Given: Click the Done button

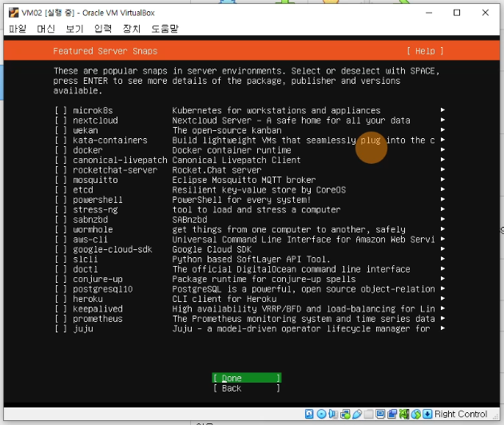Looking at the screenshot, I should [x=247, y=378].
